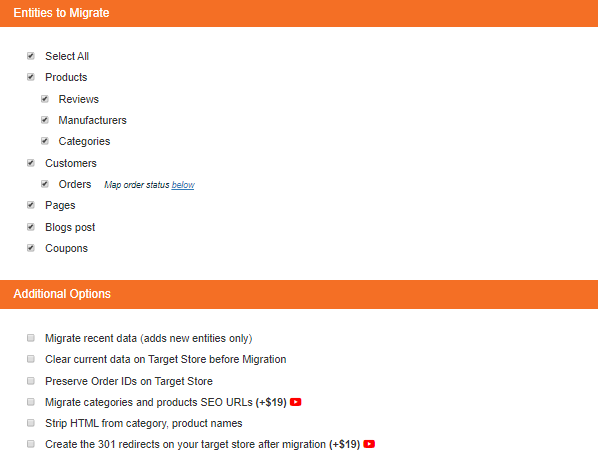
Task: Enable Create the 301 redirects option
Action: pyautogui.click(x=31, y=444)
